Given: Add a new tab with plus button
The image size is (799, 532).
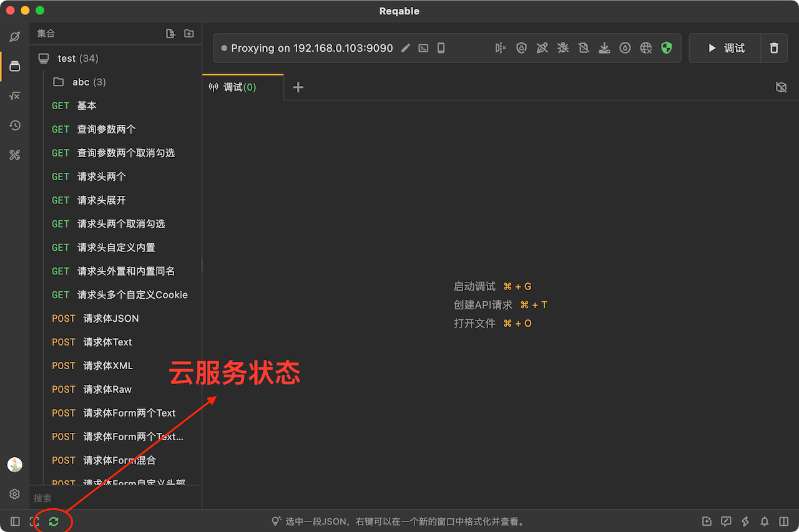Looking at the screenshot, I should [298, 87].
